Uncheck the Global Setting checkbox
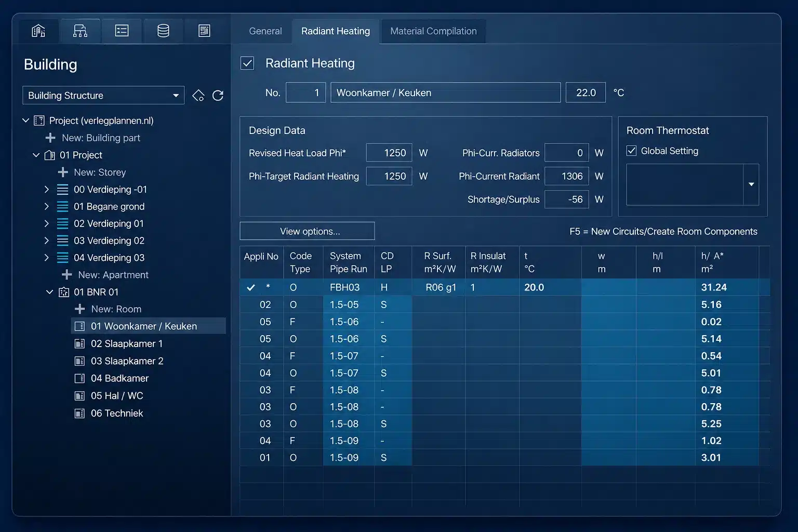 (632, 151)
